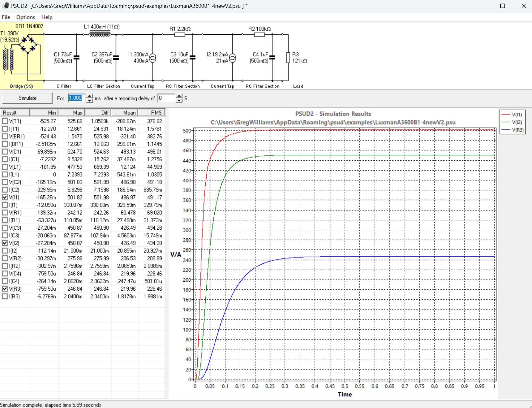Increase the simulation time with up arrow

(90, 96)
